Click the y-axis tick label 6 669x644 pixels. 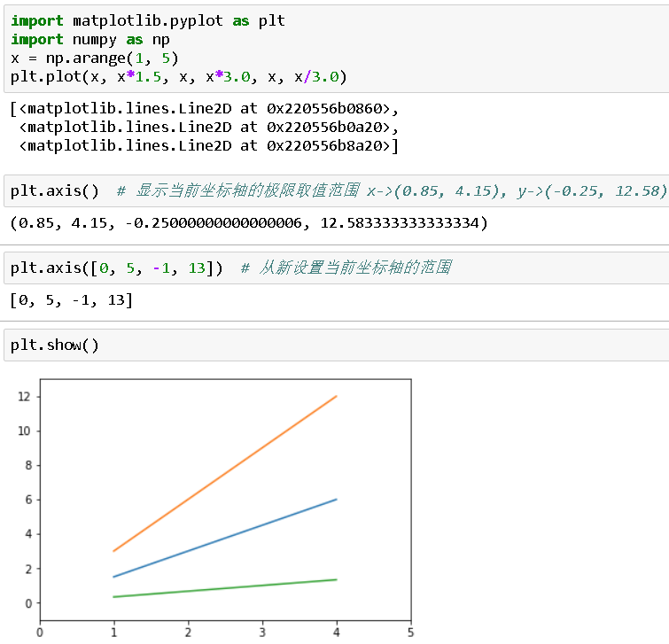point(28,500)
